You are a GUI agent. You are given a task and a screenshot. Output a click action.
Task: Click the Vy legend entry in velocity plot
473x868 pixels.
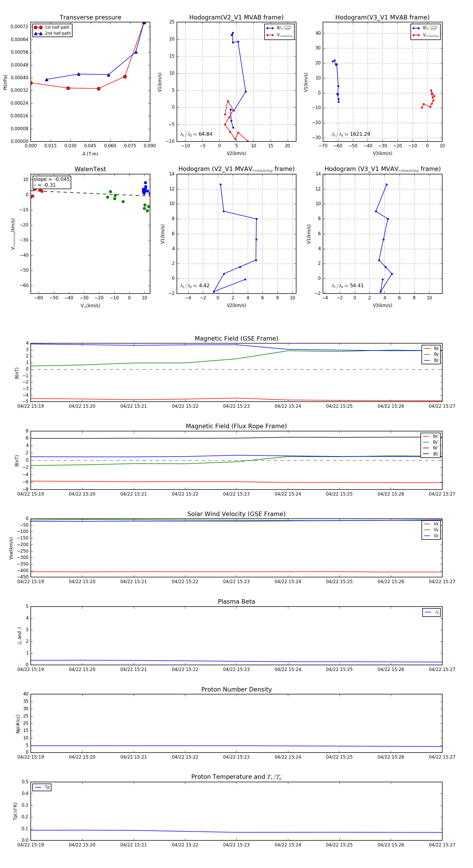click(x=431, y=530)
